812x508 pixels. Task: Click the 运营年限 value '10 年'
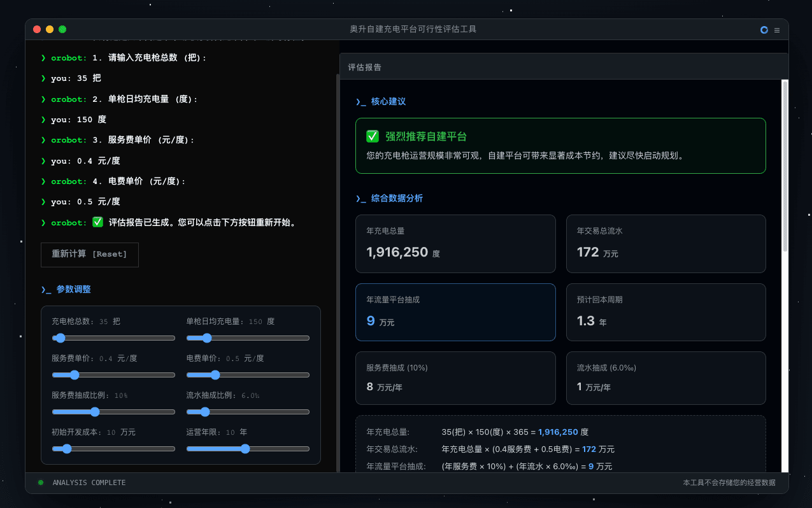pyautogui.click(x=236, y=432)
